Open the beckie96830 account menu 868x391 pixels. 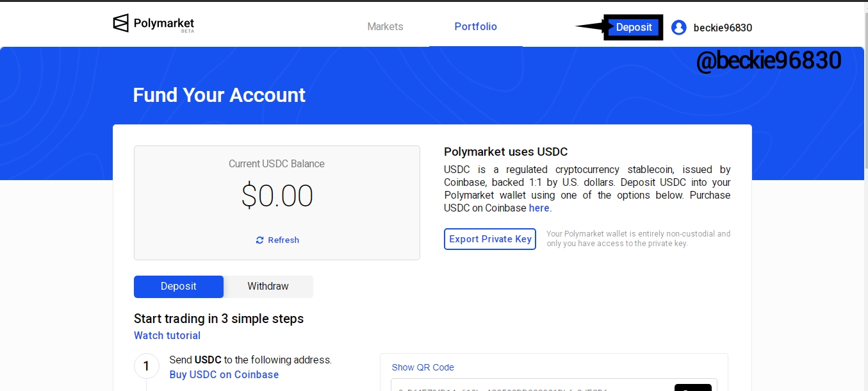pos(723,28)
